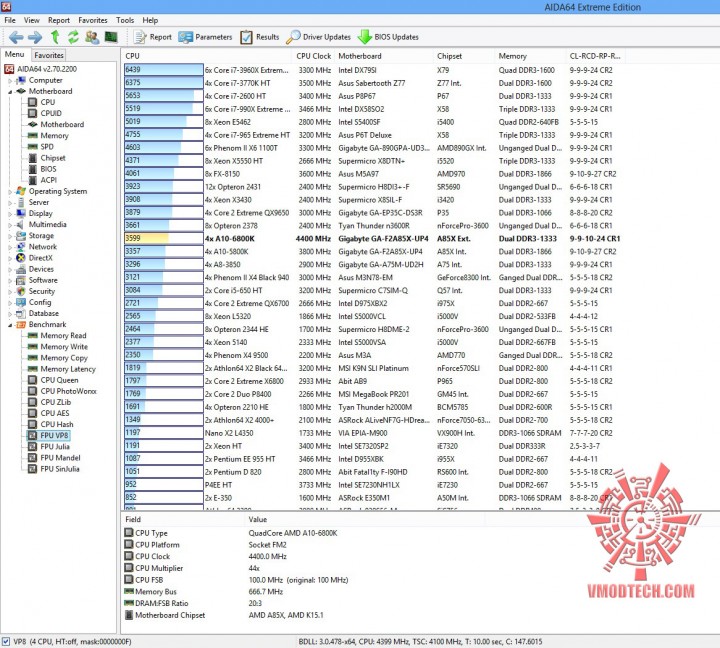The image size is (720, 648).
Task: Sort results by CPU Clock column
Action: click(314, 56)
